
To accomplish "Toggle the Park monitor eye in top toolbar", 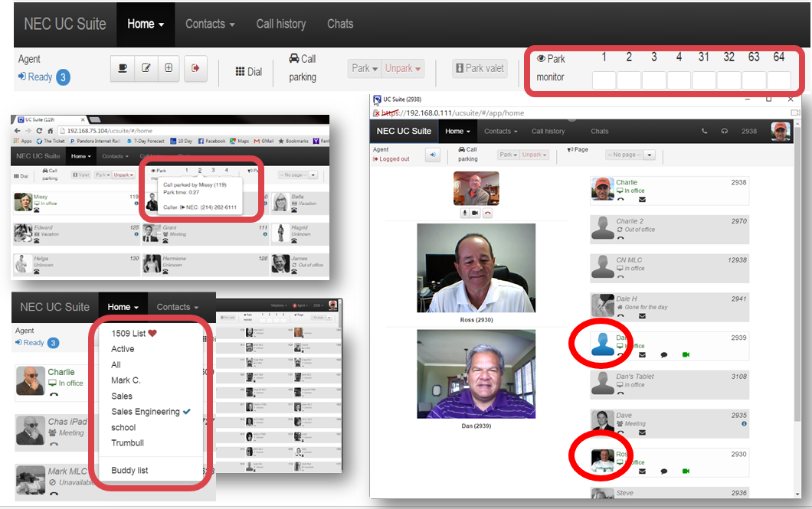I will coord(541,59).
